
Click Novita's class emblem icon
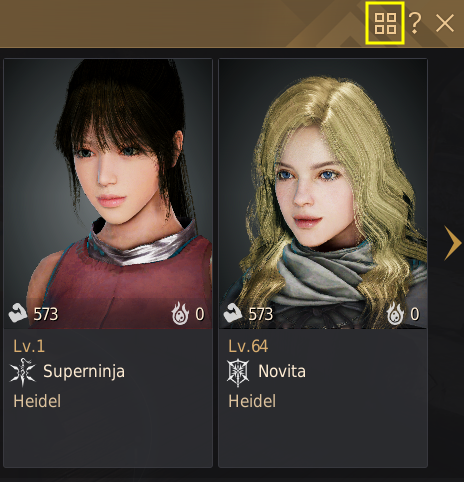(238, 372)
